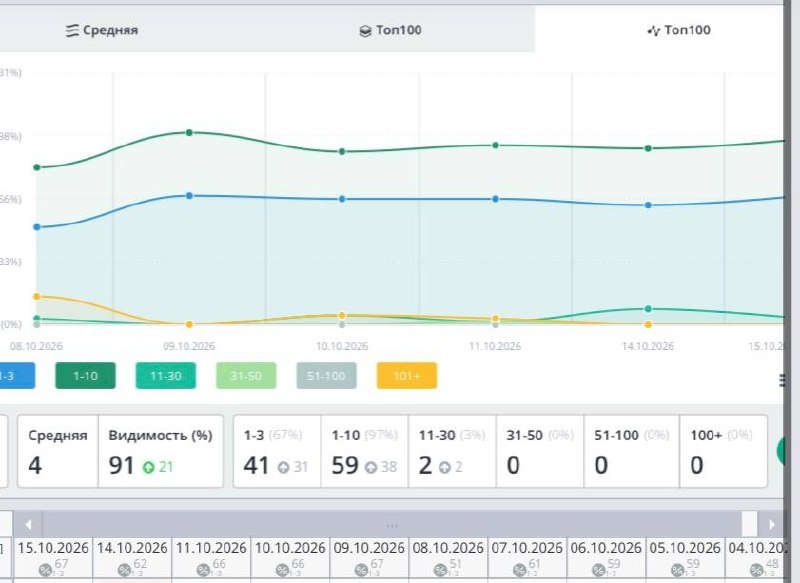Click the 1-3 (67%) stat card
Viewport: 800px width, 583px height.
click(278, 451)
